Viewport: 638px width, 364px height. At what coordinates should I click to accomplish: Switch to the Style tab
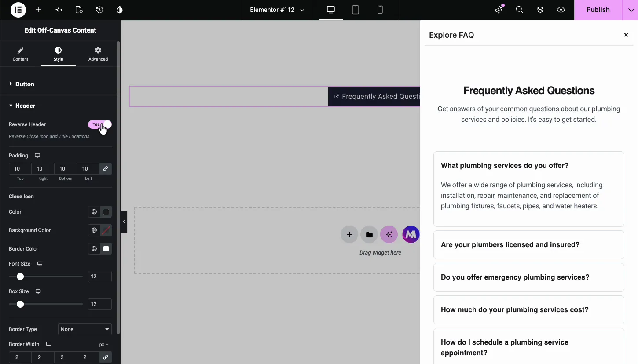coord(58,54)
